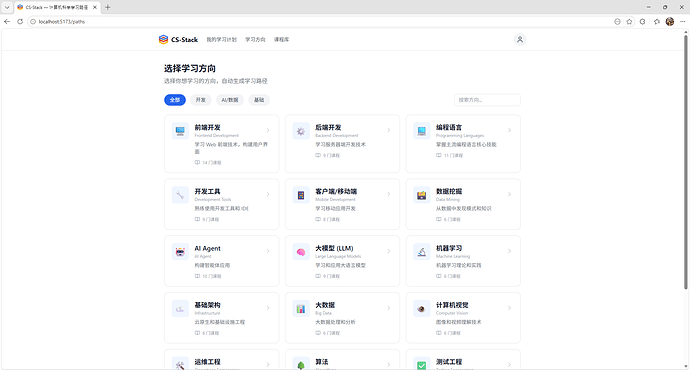
Task: Click the 编程语言 laptop icon
Action: (422, 131)
